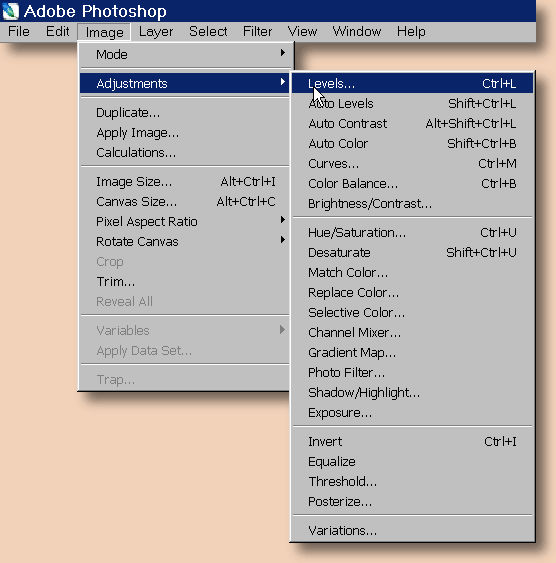The height and width of the screenshot is (563, 556).
Task: Click the Adobe Photoshop title bar icon
Action: pyautogui.click(x=11, y=11)
